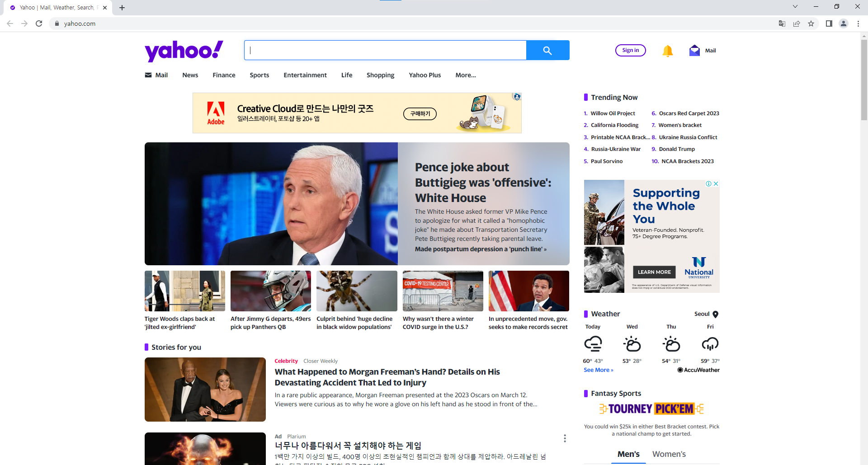Open Chrome three-dot menu
868x465 pixels.
coord(858,23)
